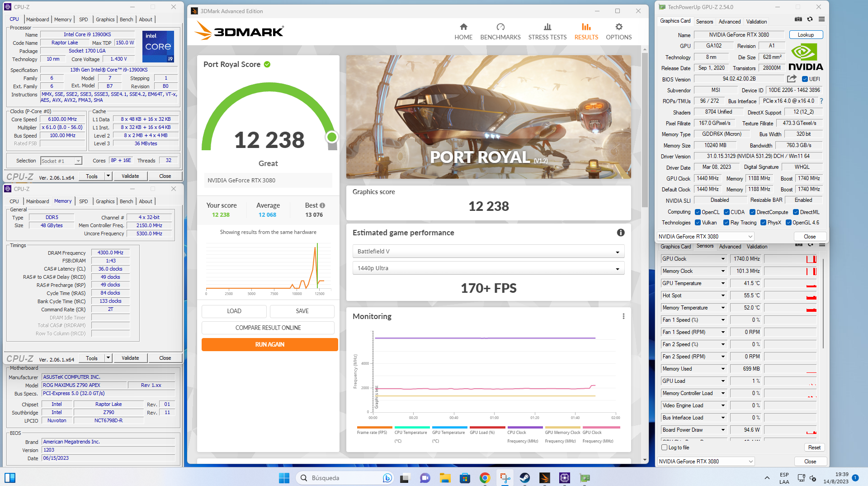Switch to SPD tab in top CPU-Z window
This screenshot has width=868, height=486.
(84, 19)
